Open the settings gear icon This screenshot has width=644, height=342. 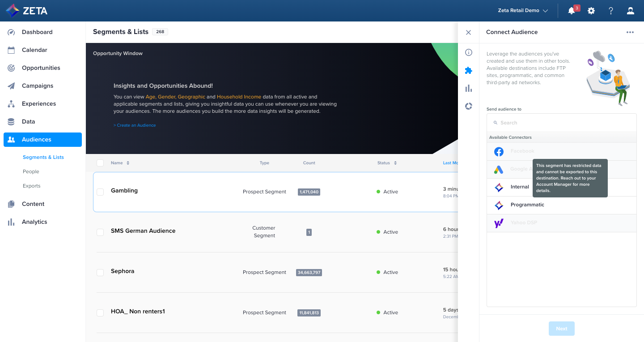pos(591,11)
